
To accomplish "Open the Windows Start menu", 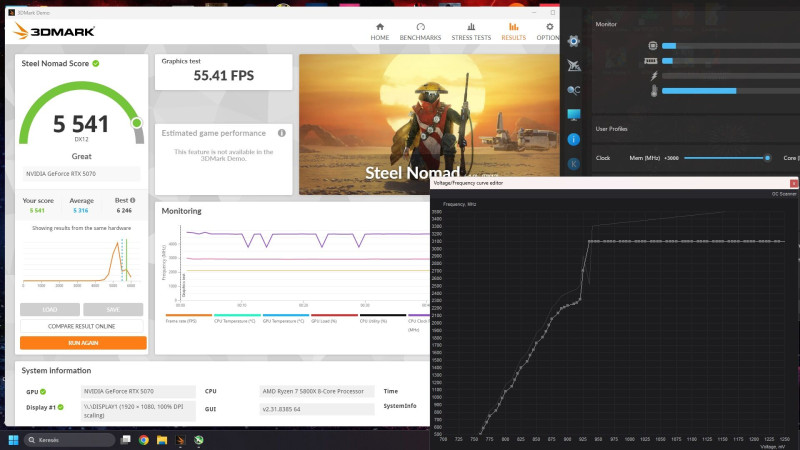I will [14, 440].
